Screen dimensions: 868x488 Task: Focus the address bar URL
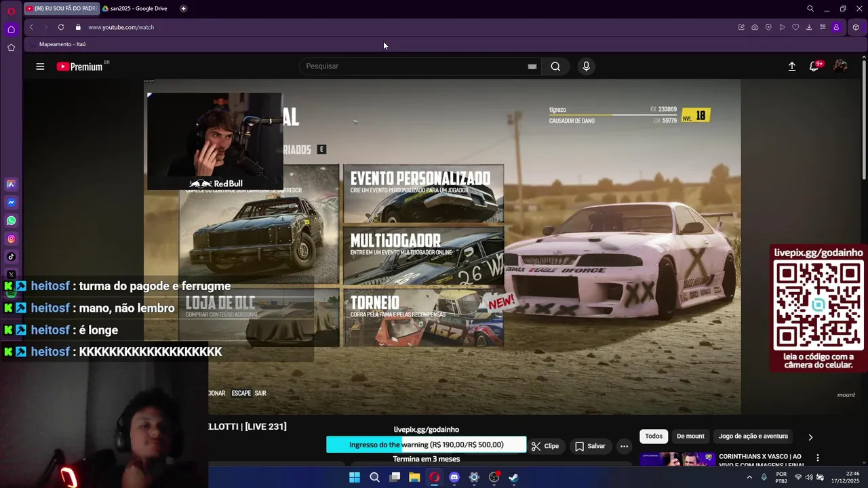(121, 27)
